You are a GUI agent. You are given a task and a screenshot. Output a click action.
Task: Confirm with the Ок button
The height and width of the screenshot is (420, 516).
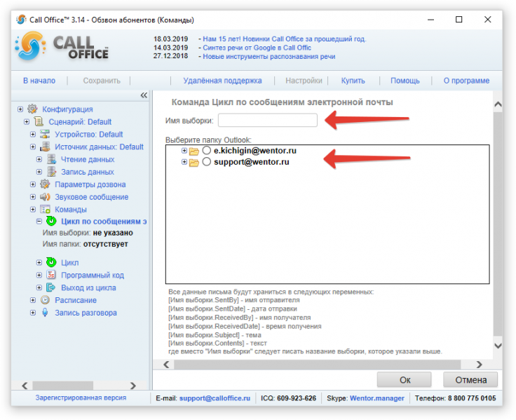(405, 380)
